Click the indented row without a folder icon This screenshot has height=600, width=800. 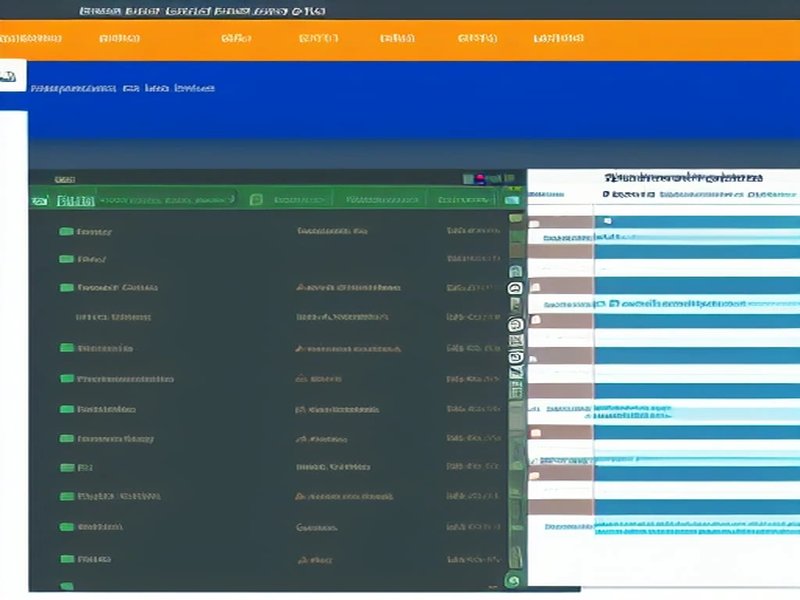(113, 317)
